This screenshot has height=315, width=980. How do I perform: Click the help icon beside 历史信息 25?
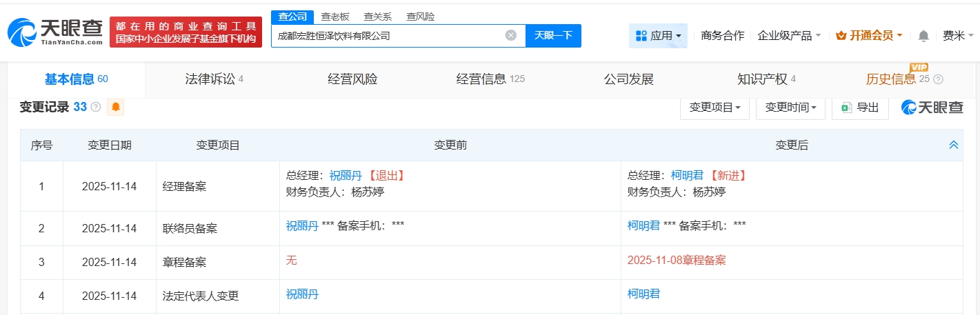(938, 79)
